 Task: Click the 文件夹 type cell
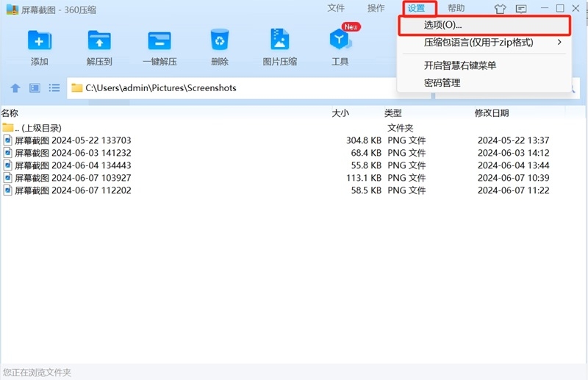point(400,128)
